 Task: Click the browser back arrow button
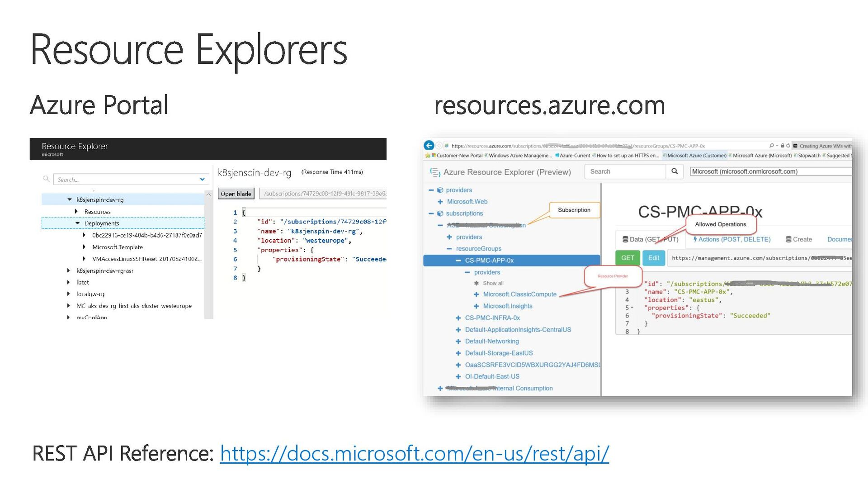429,146
